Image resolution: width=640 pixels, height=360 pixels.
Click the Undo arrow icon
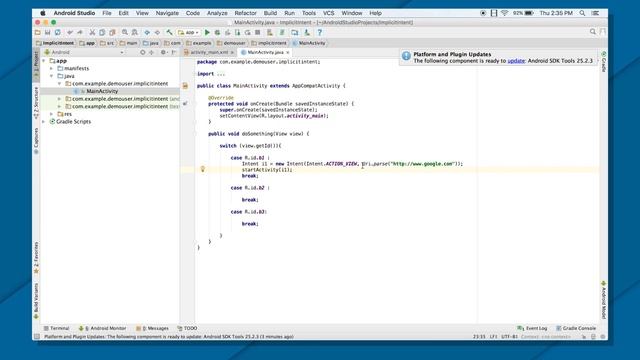pyautogui.click(x=70, y=32)
